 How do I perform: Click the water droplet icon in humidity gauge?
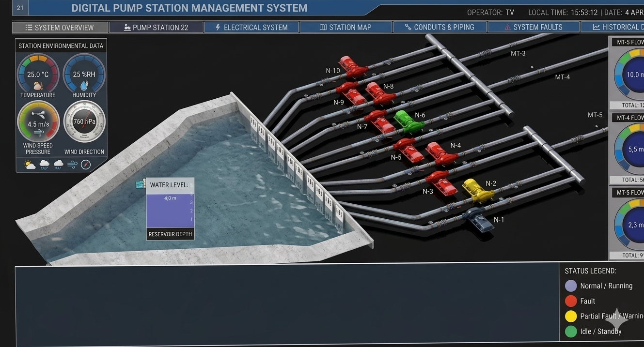(84, 86)
